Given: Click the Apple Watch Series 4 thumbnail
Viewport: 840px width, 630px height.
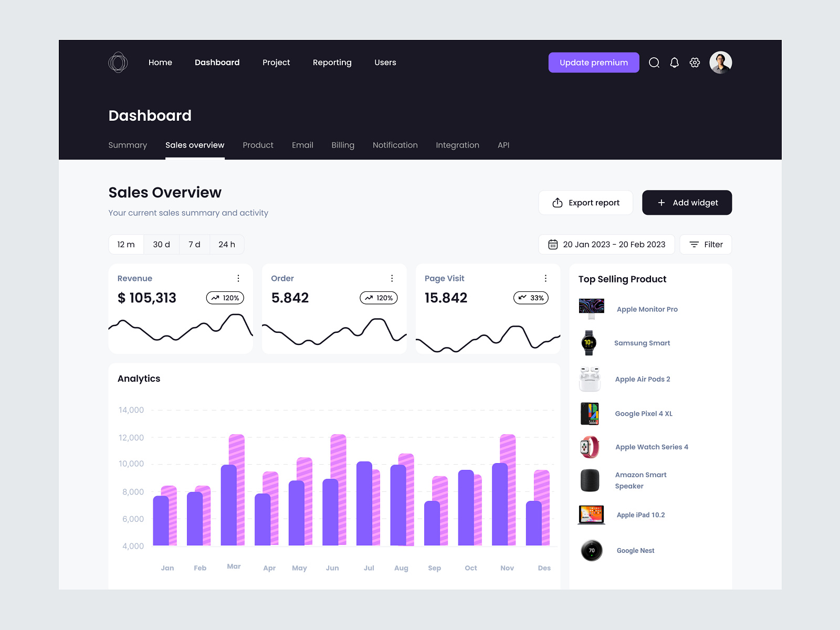Looking at the screenshot, I should click(590, 447).
